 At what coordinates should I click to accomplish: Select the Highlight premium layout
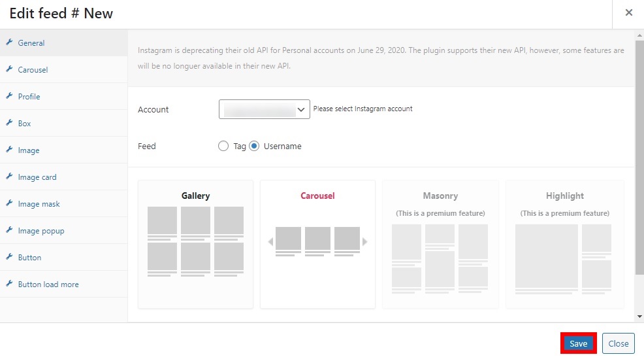click(x=565, y=244)
